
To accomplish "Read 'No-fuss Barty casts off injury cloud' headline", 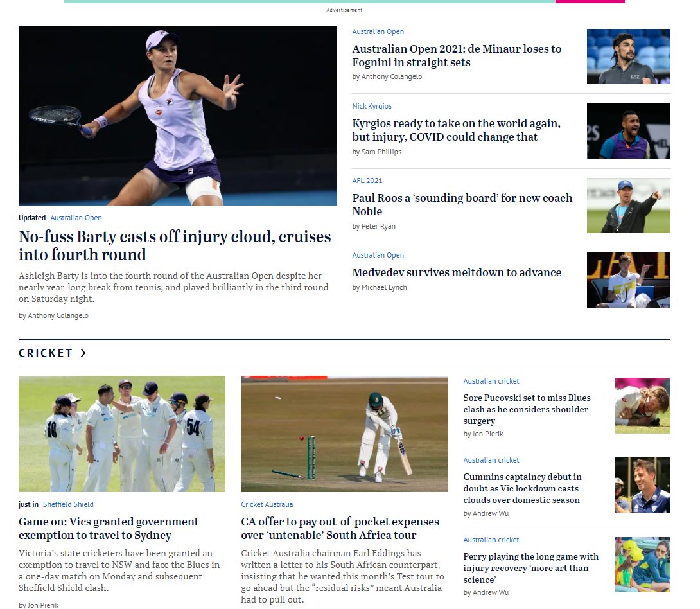I will coord(175,245).
